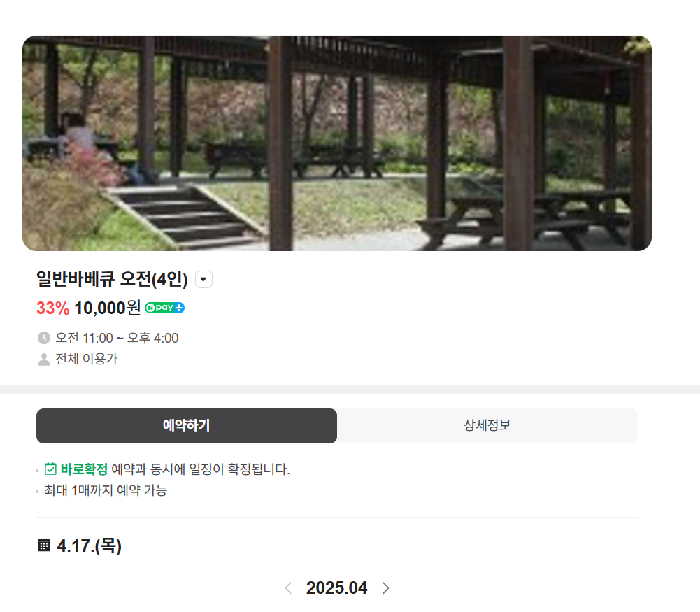Image resolution: width=700 pixels, height=612 pixels.
Task: Go to next month with right chevron
Action: tap(386, 588)
